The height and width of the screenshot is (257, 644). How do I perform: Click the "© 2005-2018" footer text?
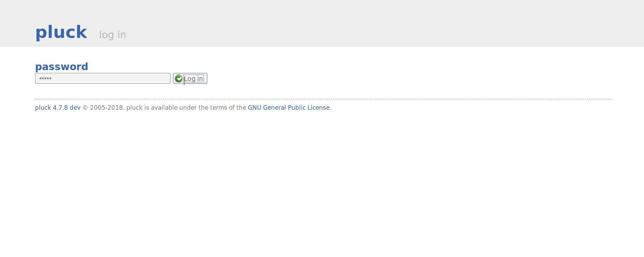click(x=103, y=108)
